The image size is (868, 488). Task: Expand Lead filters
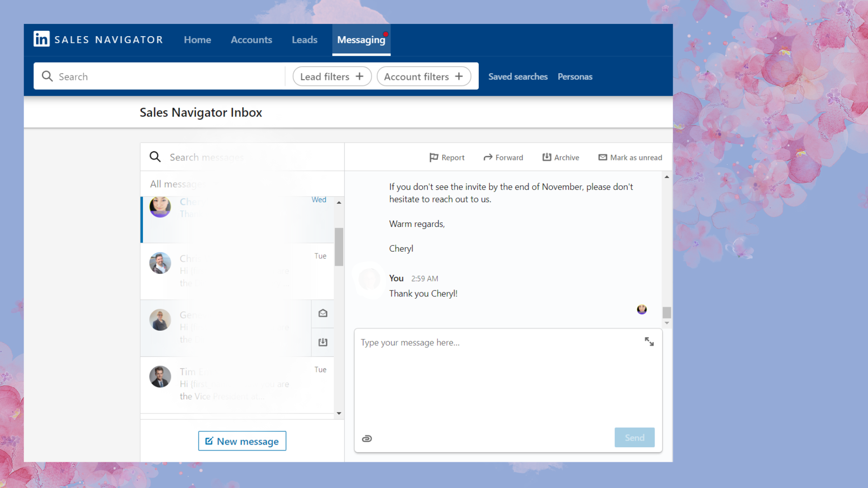click(x=332, y=76)
